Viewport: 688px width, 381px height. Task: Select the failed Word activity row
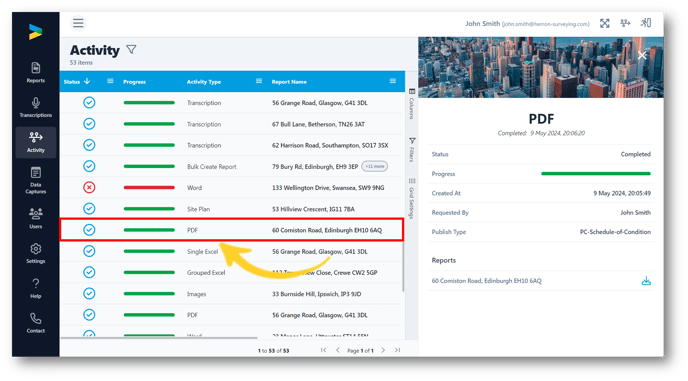click(232, 188)
